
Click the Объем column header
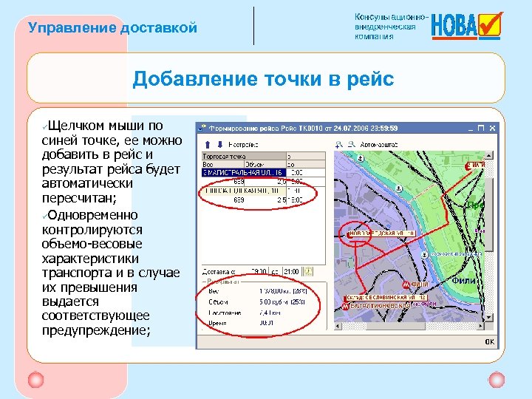point(265,164)
